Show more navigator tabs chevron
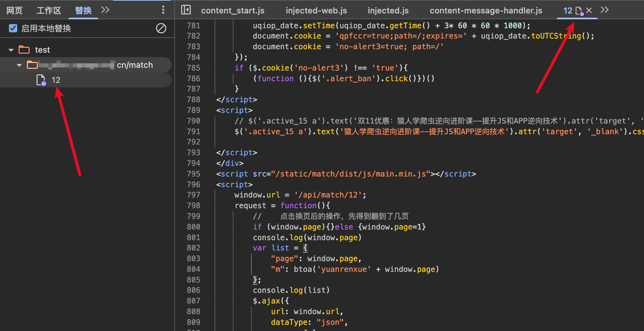Viewport: 644px width, 331px height. (105, 10)
